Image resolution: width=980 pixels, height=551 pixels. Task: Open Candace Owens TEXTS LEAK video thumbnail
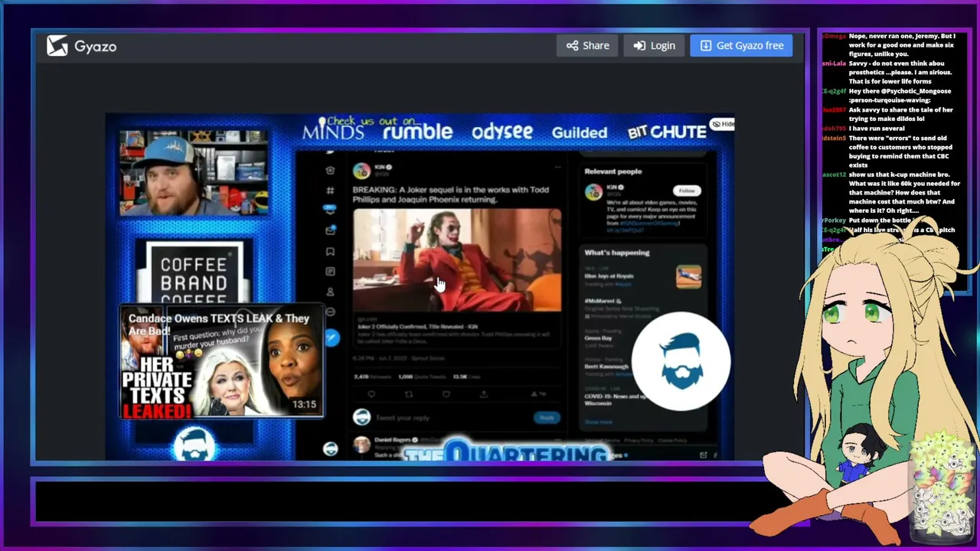[x=221, y=361]
